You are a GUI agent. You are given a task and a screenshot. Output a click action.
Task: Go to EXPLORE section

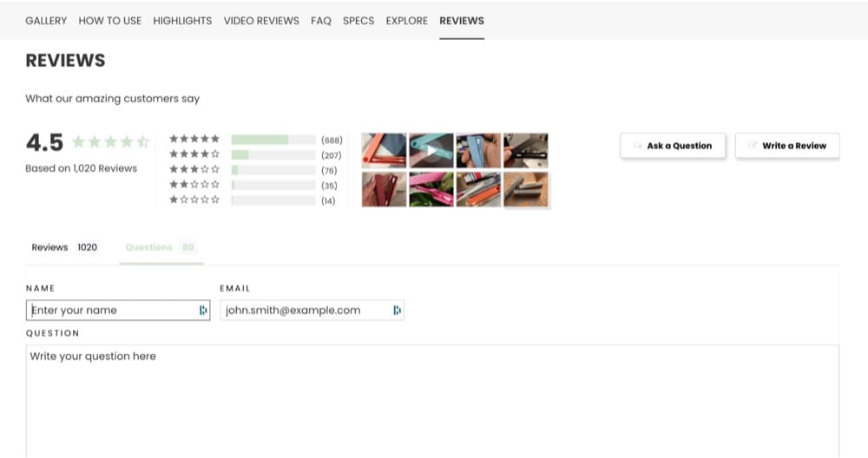coord(407,21)
